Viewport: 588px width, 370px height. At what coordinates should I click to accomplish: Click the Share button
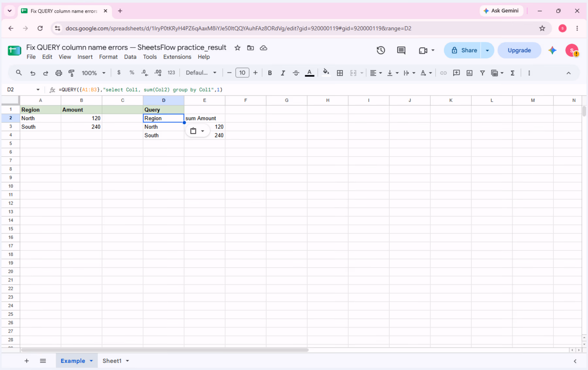(x=463, y=50)
